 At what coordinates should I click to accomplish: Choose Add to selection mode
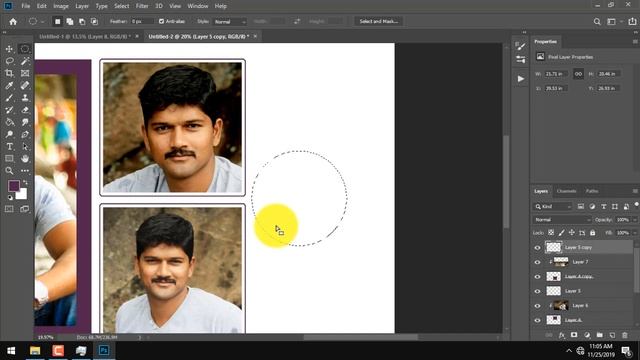pos(70,22)
